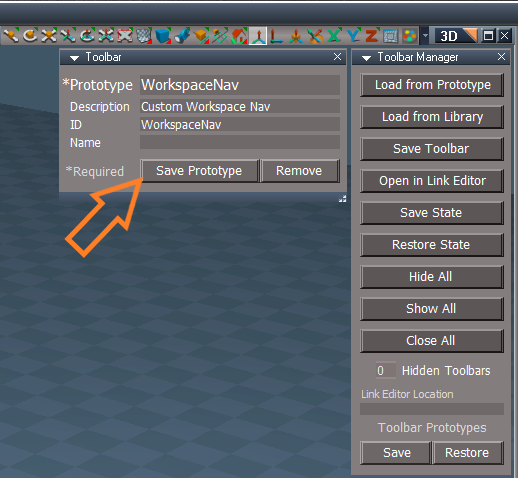This screenshot has width=518, height=478.
Task: Click Load from Prototype
Action: pos(432,85)
